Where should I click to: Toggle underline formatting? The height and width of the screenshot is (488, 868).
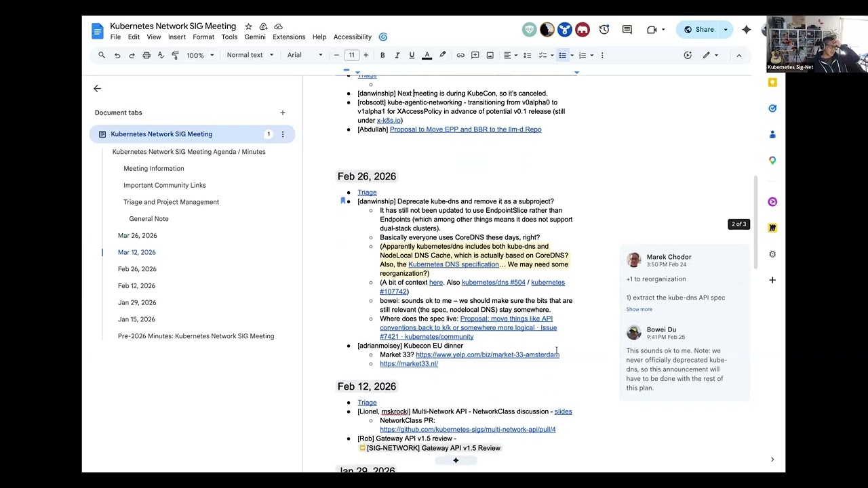(x=412, y=55)
